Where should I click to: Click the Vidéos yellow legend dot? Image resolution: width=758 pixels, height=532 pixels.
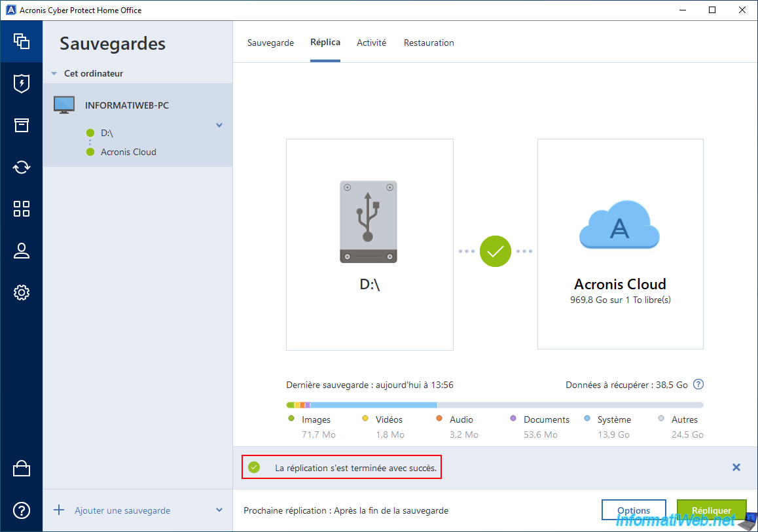coord(365,418)
